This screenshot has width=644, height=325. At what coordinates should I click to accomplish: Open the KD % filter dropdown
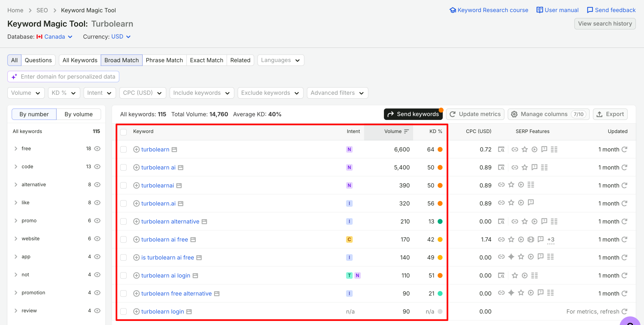64,93
